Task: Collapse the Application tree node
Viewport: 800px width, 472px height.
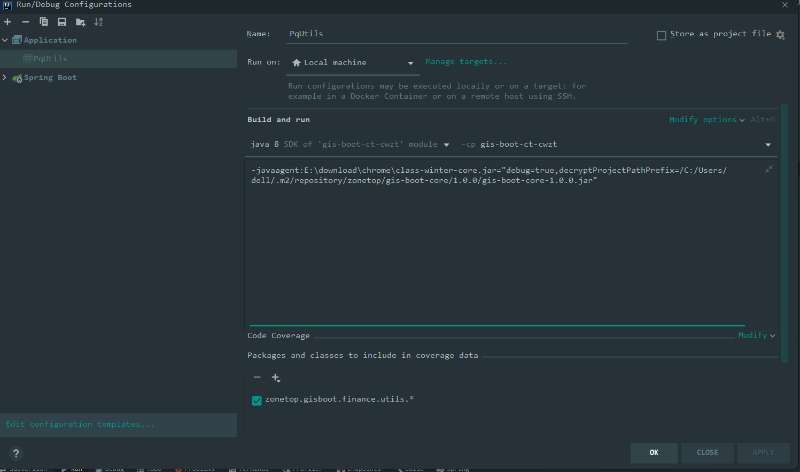Action: [5, 41]
